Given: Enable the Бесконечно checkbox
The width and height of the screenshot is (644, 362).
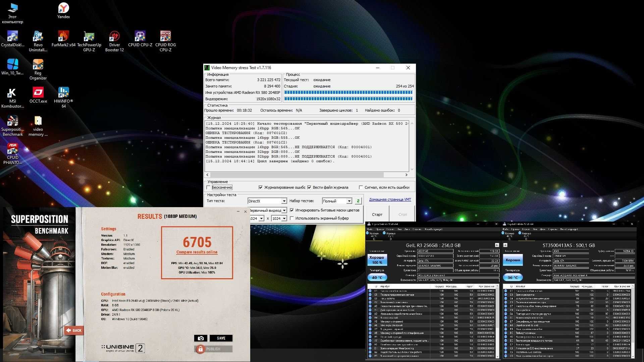Looking at the screenshot, I should (208, 187).
